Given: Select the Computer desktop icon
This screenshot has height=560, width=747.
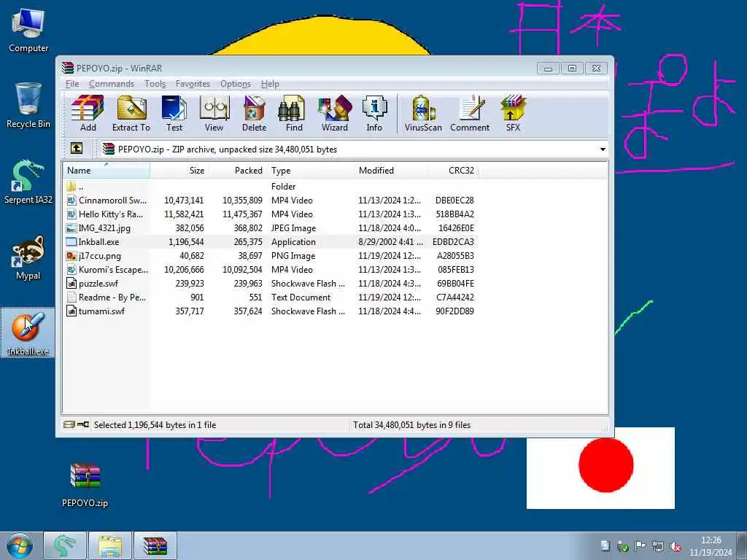Looking at the screenshot, I should [x=28, y=31].
